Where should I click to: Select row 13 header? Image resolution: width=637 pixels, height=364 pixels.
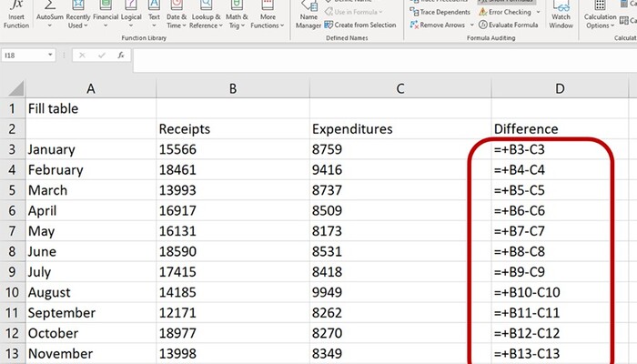(x=13, y=353)
